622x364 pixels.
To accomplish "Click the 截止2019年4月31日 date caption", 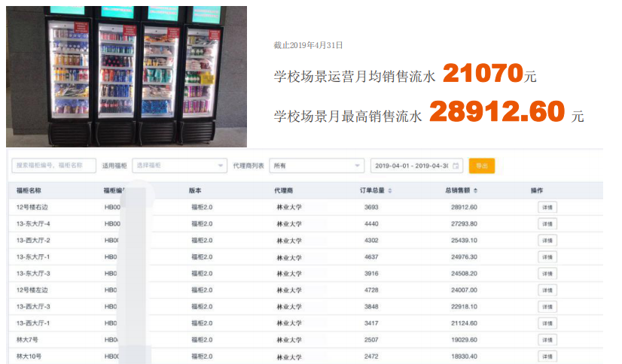I will tap(308, 45).
